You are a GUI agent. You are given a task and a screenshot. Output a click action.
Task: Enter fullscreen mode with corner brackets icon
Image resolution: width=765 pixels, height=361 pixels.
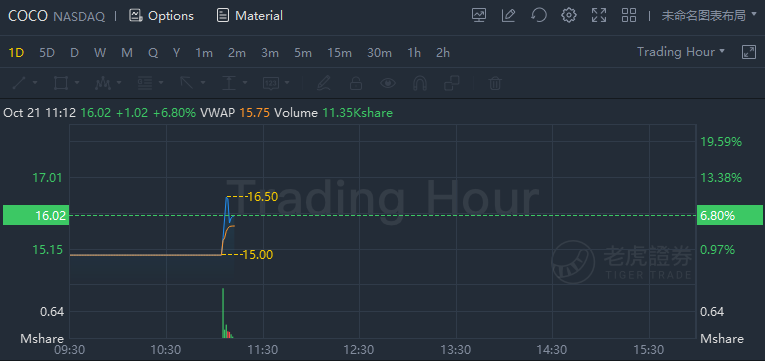(x=599, y=16)
